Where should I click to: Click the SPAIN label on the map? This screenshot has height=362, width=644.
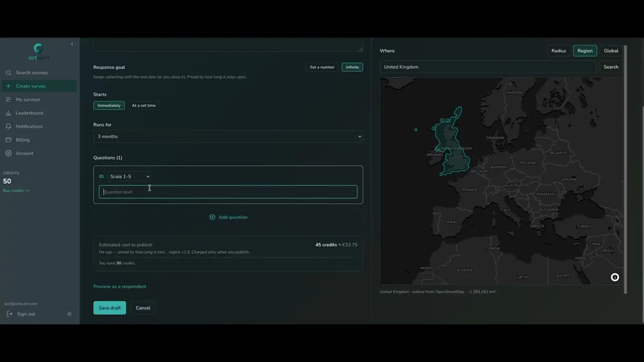(x=451, y=222)
